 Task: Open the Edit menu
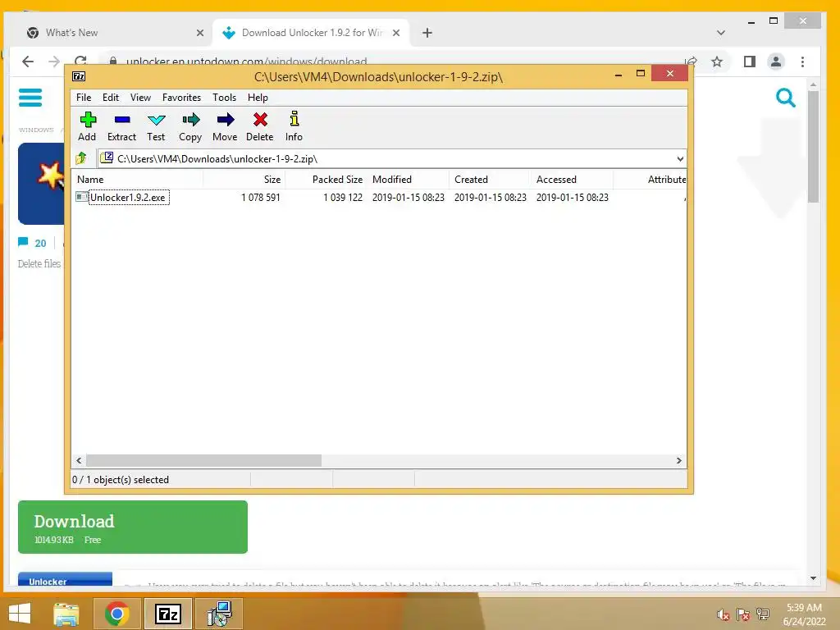111,98
